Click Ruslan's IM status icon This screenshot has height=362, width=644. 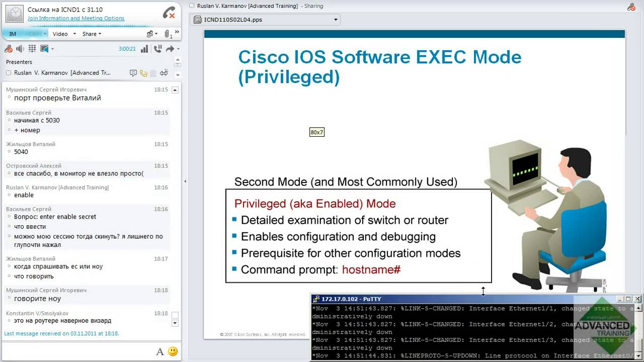(x=133, y=73)
